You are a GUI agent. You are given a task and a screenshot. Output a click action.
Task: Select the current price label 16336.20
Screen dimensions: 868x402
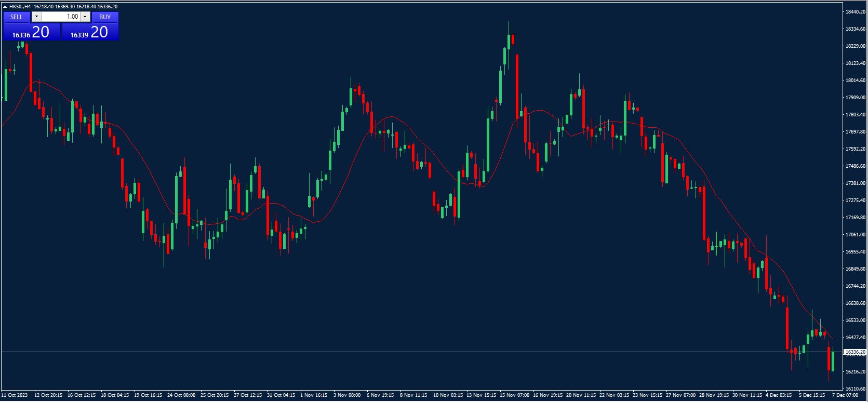[x=855, y=352]
